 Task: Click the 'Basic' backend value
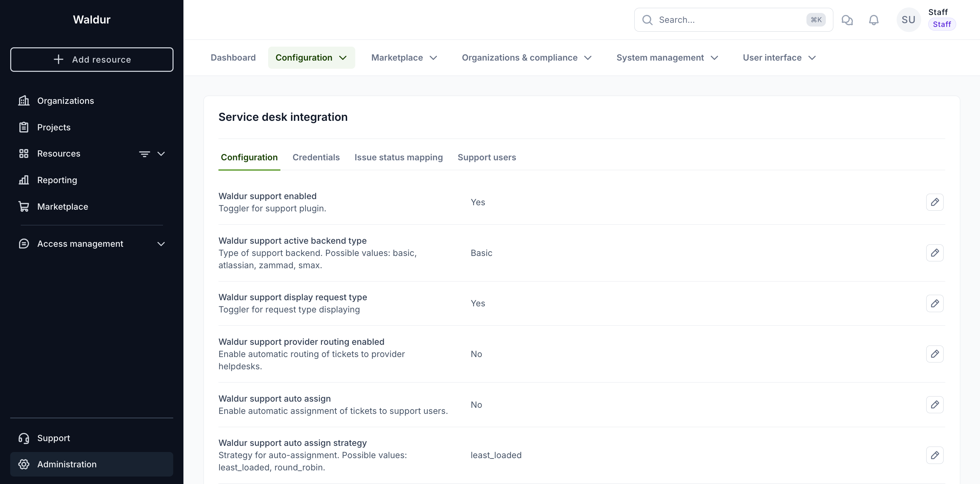(x=481, y=253)
